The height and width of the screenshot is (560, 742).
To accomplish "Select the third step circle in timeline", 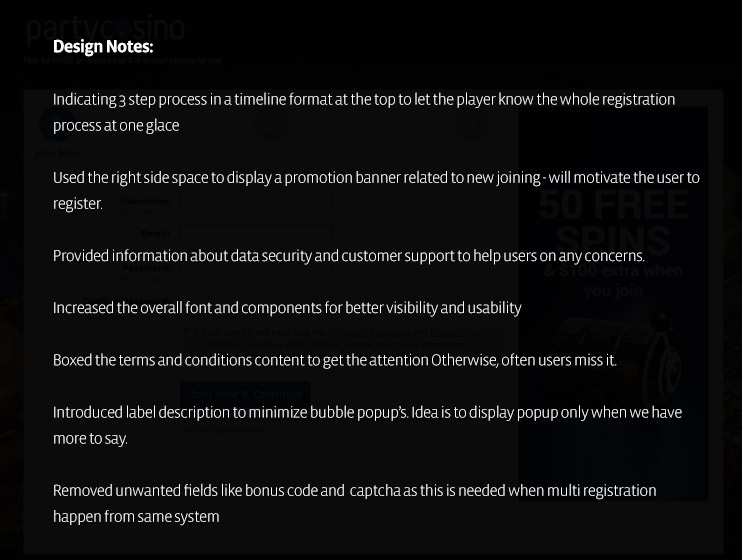I will [x=472, y=124].
